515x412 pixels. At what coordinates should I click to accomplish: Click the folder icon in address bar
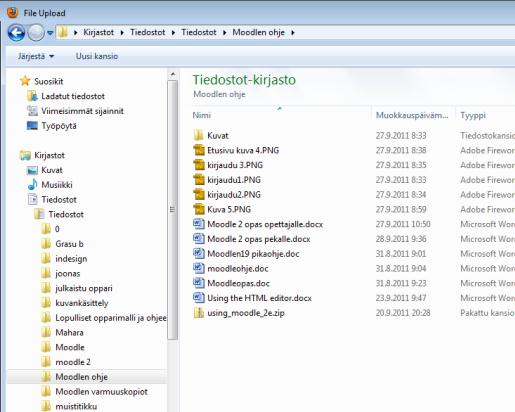point(63,32)
